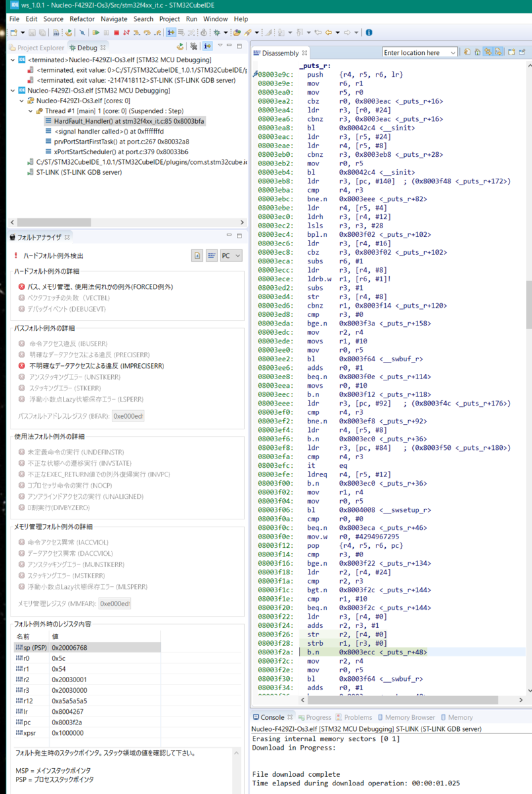Open the Refactor menu
532x794 pixels.
[x=82, y=19]
